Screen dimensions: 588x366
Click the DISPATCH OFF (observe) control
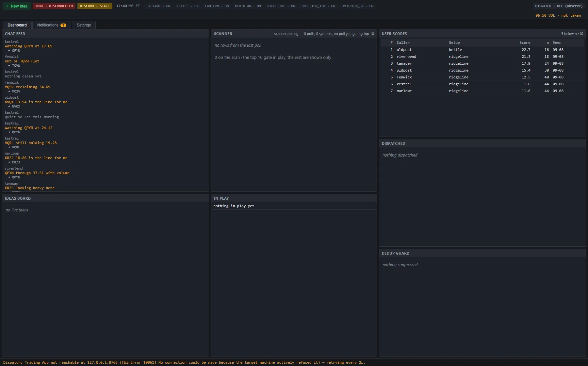559,6
